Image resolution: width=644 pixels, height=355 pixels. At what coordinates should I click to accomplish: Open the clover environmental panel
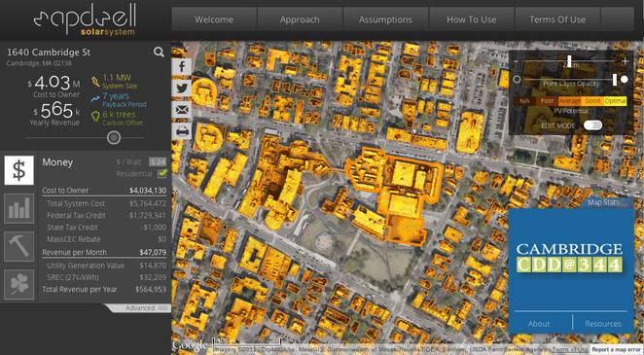(18, 284)
